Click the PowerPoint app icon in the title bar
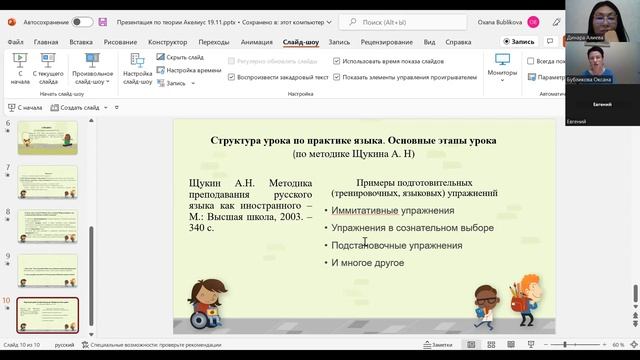The width and height of the screenshot is (640, 360). click(12, 22)
